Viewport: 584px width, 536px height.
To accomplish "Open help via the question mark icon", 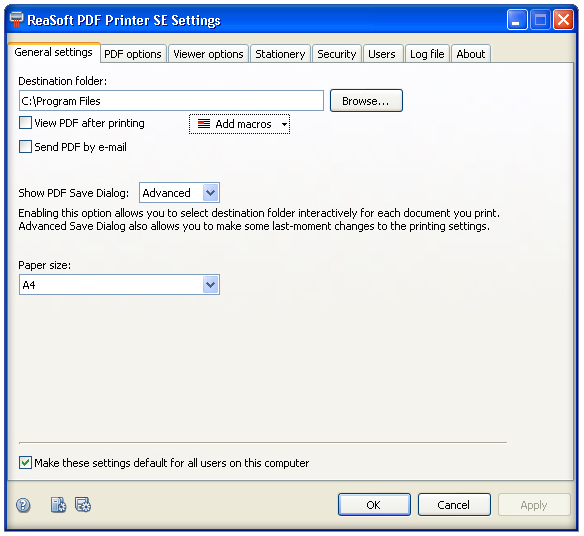I will (23, 505).
